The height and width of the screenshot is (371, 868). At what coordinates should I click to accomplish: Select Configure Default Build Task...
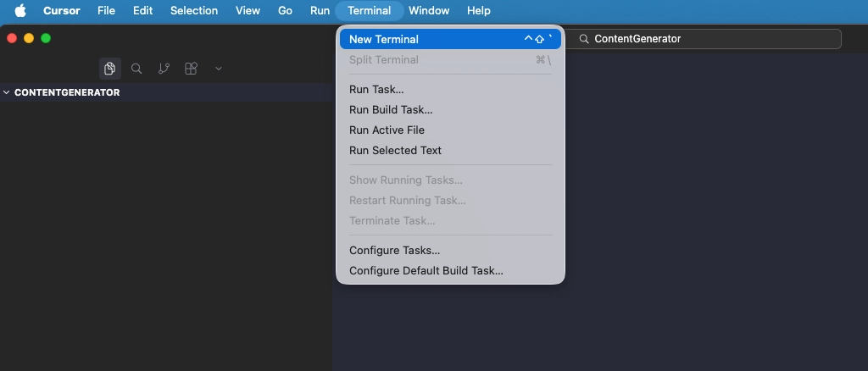[x=426, y=270]
